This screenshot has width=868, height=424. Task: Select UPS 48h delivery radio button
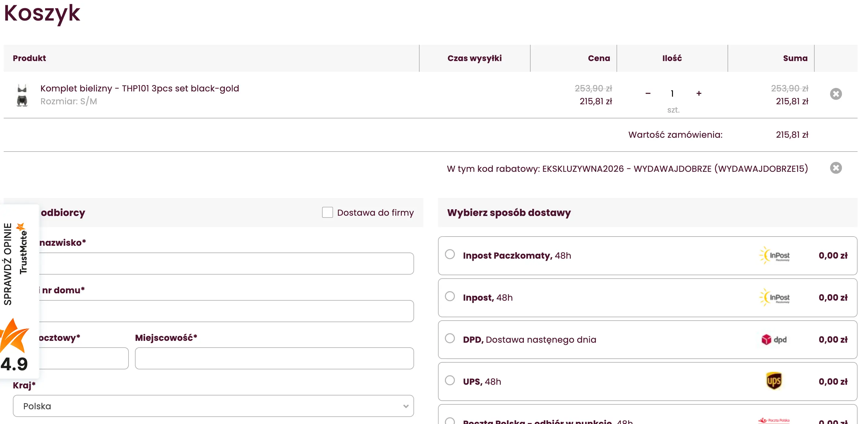point(450,380)
